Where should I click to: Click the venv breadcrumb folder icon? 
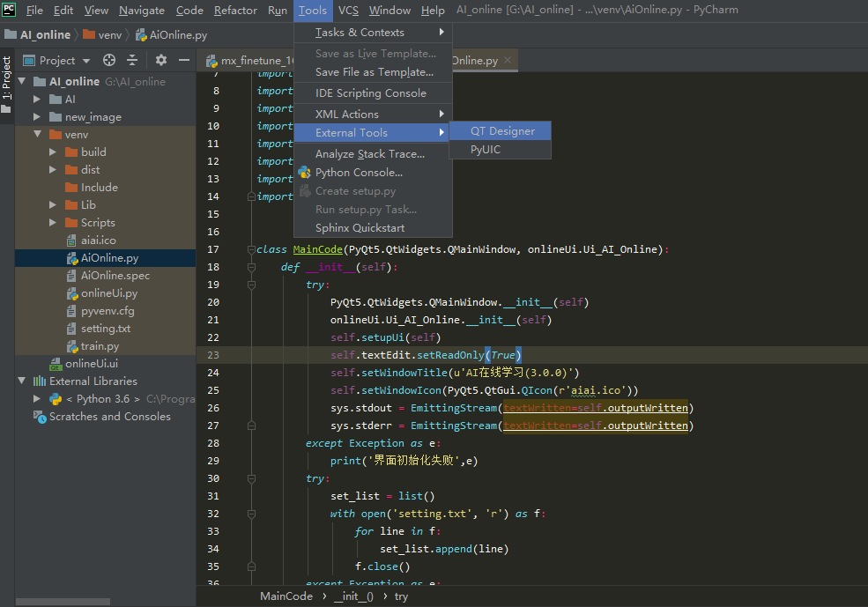[89, 34]
